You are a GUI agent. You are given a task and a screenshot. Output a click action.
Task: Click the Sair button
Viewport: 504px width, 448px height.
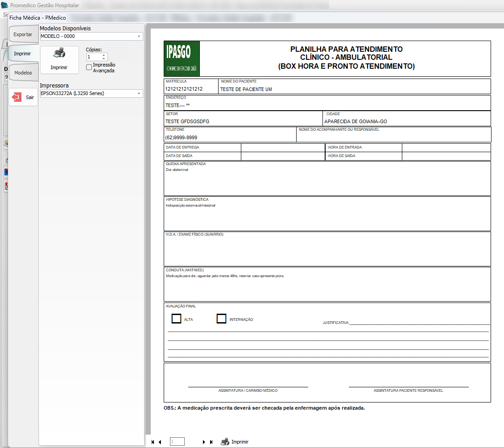[23, 97]
